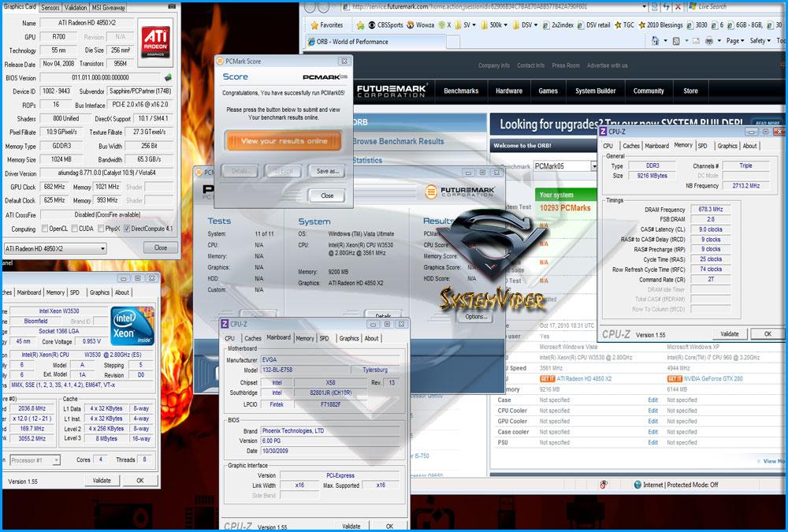Expand the address bar history dropdown

[645, 7]
